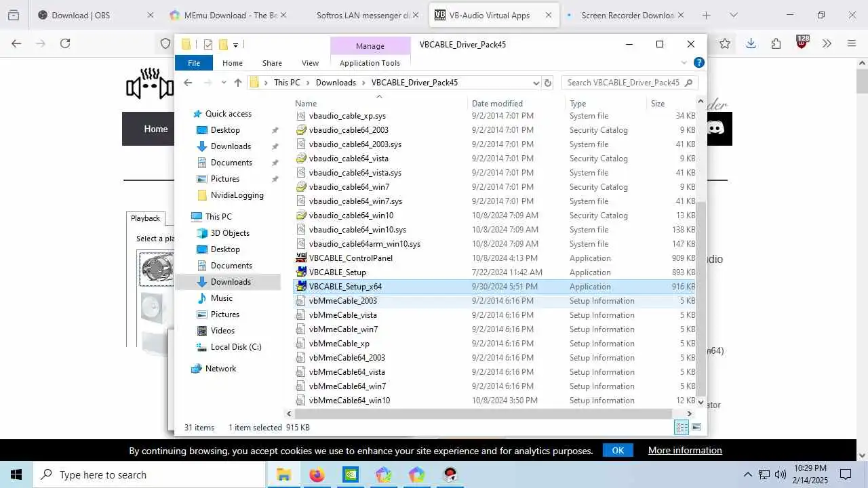The height and width of the screenshot is (488, 868).
Task: Open the View ribbon tab
Action: point(310,63)
